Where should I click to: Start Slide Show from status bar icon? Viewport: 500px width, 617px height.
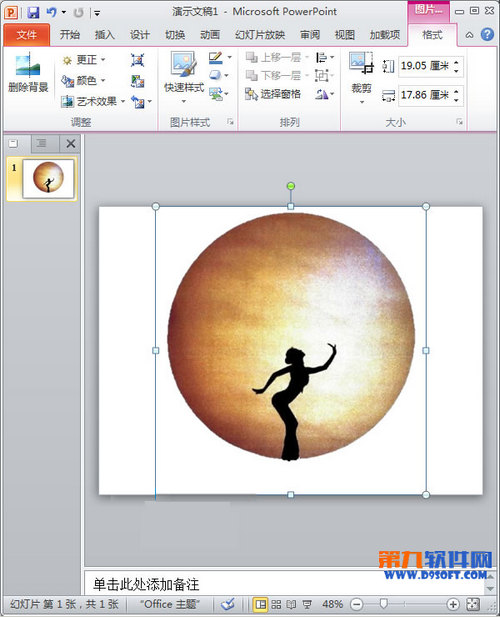pos(307,604)
